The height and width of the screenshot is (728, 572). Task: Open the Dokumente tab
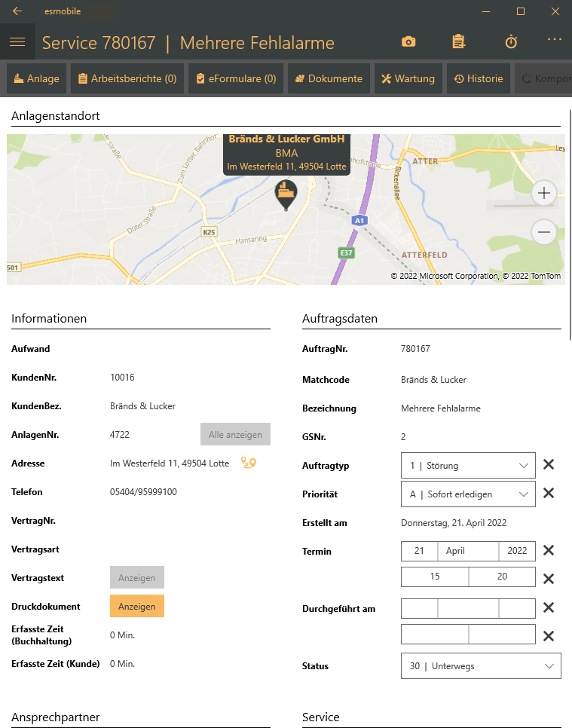coord(329,78)
